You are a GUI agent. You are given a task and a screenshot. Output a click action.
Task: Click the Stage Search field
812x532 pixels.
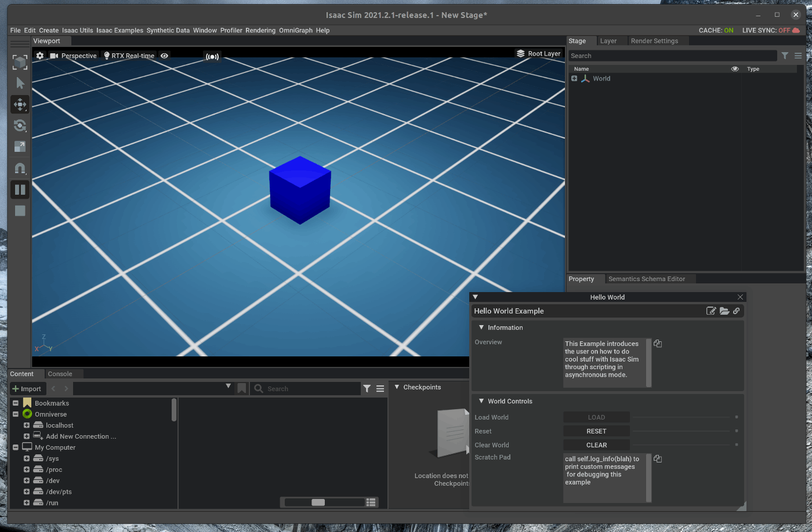coord(673,56)
